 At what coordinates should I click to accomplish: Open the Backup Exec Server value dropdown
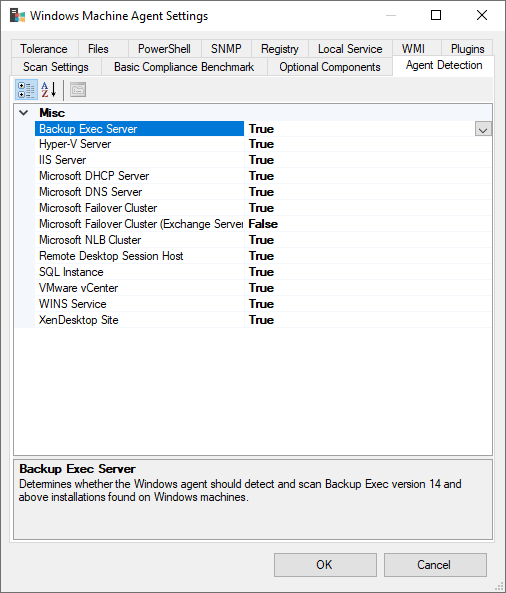point(483,129)
